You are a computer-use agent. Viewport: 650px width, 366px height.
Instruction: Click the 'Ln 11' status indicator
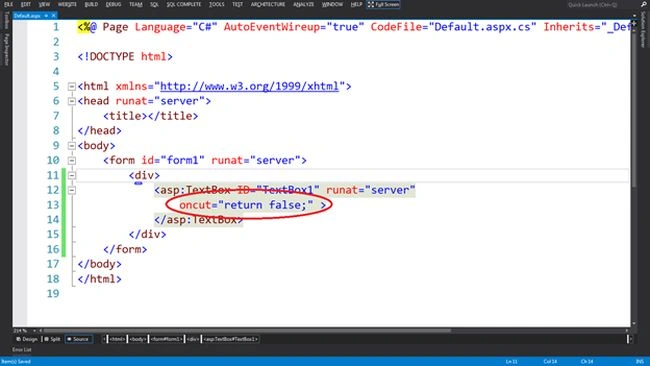tap(512, 361)
